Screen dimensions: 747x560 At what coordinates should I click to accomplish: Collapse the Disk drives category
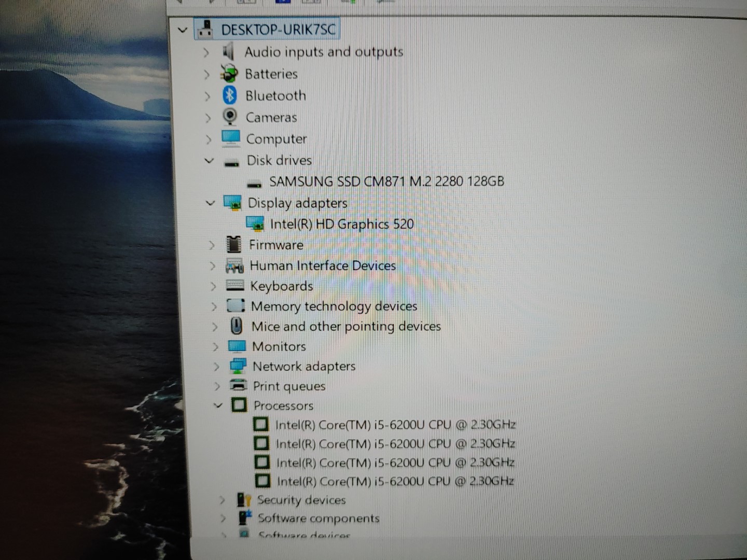click(209, 161)
